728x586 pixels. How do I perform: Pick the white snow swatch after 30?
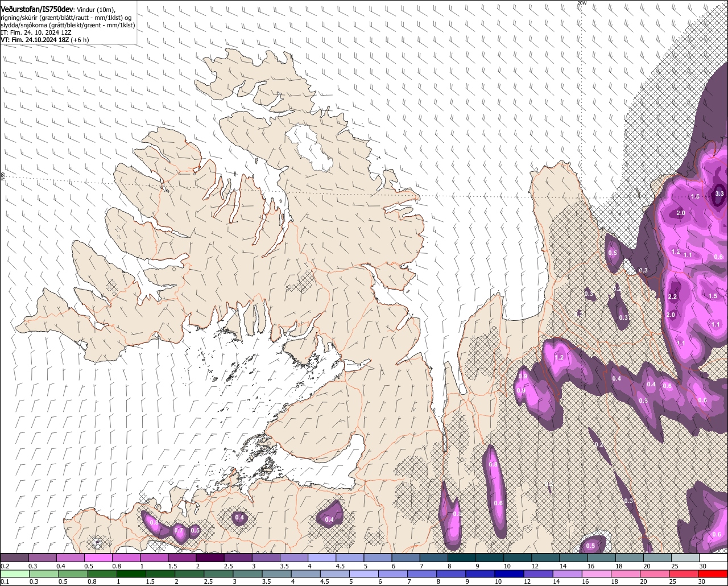point(714,558)
